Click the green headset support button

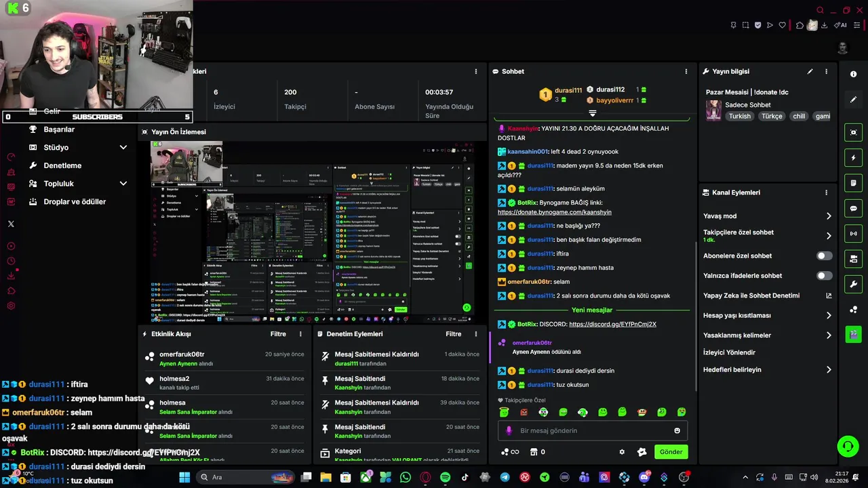coord(848,446)
